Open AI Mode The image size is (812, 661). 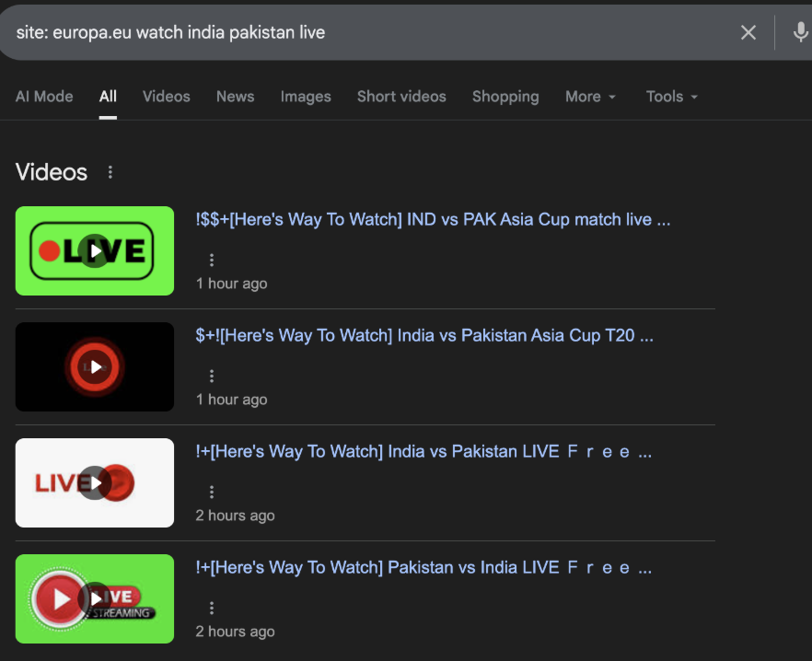click(44, 97)
